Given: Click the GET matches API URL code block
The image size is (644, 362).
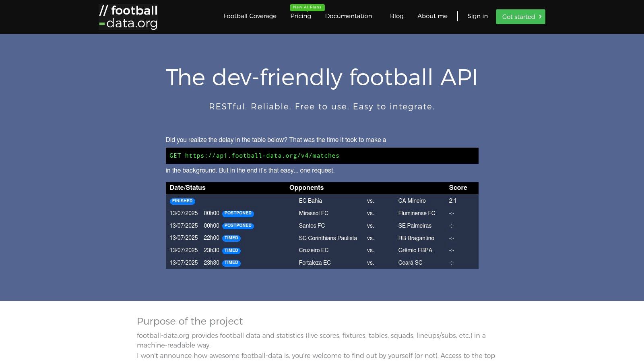Looking at the screenshot, I should pyautogui.click(x=322, y=156).
